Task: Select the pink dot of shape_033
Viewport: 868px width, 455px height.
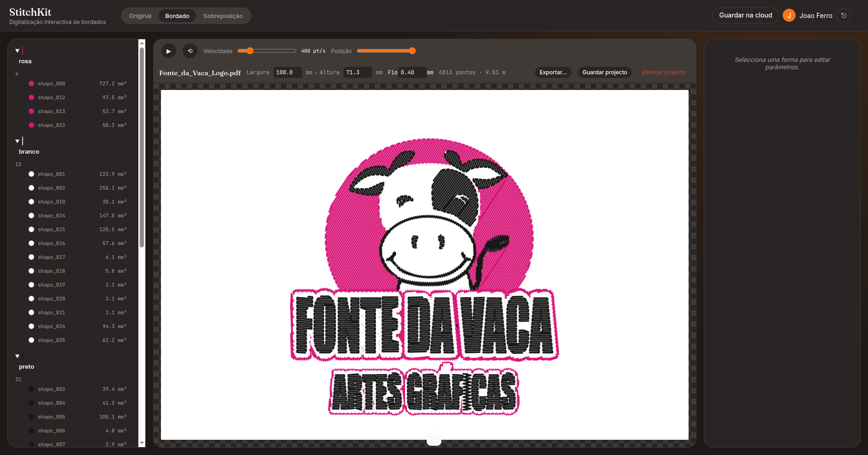Action: coord(31,125)
